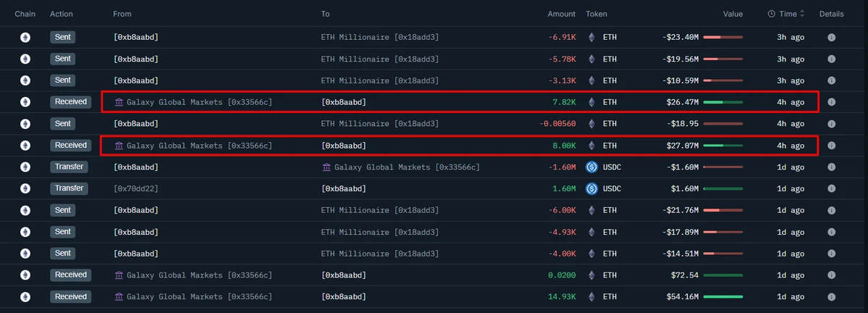The width and height of the screenshot is (868, 313).
Task: Click Ethereum chain icon in the -6.91K row
Action: (x=25, y=38)
